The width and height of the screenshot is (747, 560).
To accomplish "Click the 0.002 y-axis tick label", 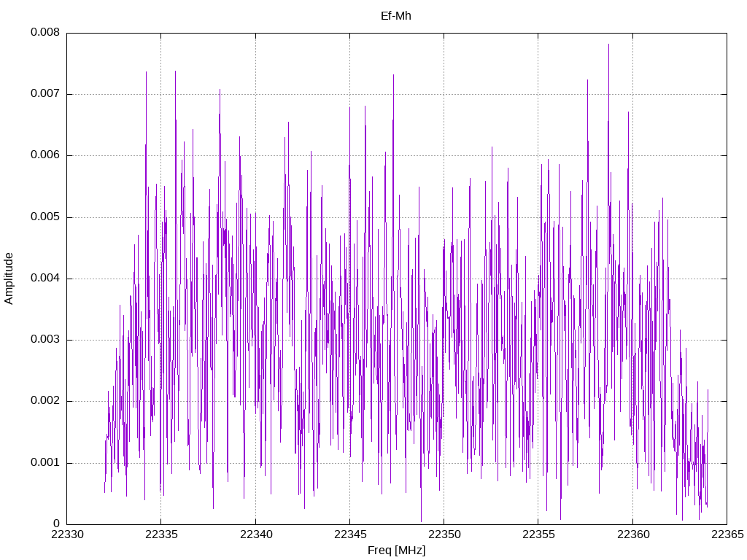I will pos(45,401).
